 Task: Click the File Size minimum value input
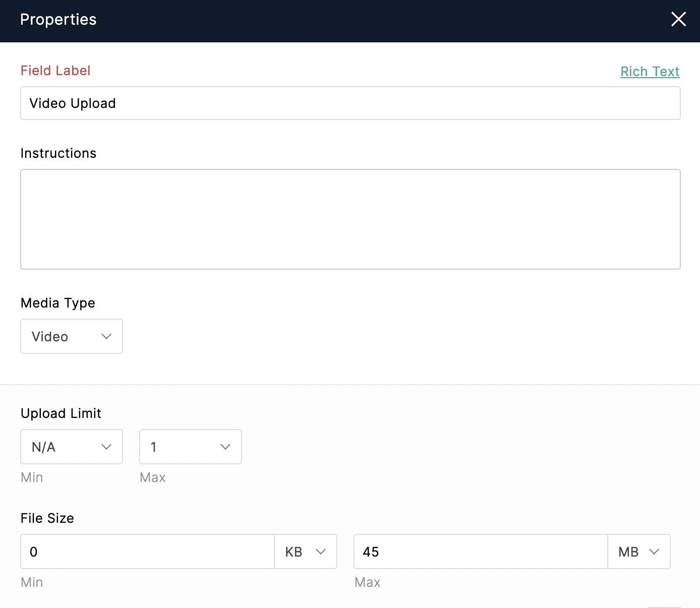147,552
